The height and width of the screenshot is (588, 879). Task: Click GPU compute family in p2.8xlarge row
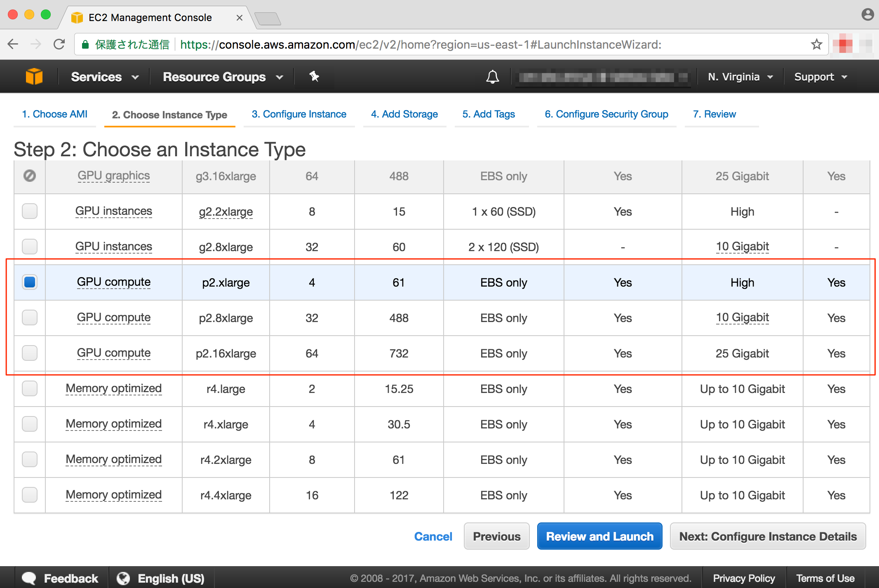pyautogui.click(x=114, y=318)
